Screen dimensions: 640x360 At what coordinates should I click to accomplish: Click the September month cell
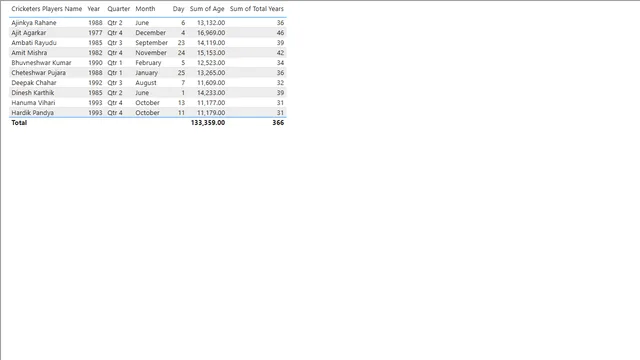151,43
